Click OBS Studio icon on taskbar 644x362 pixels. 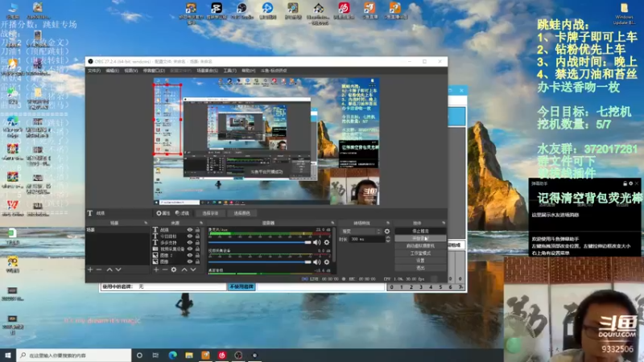[x=238, y=355]
